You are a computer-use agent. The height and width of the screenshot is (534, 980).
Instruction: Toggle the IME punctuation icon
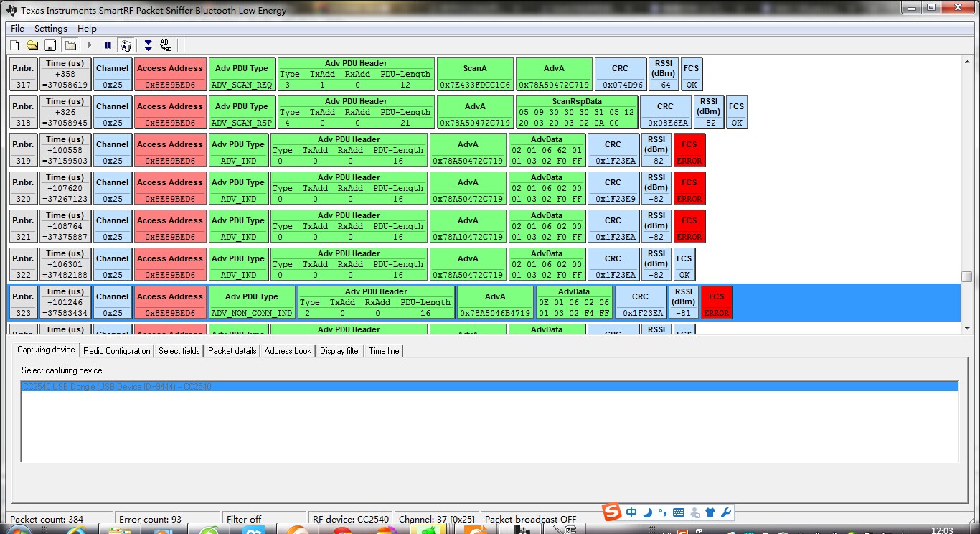point(663,512)
